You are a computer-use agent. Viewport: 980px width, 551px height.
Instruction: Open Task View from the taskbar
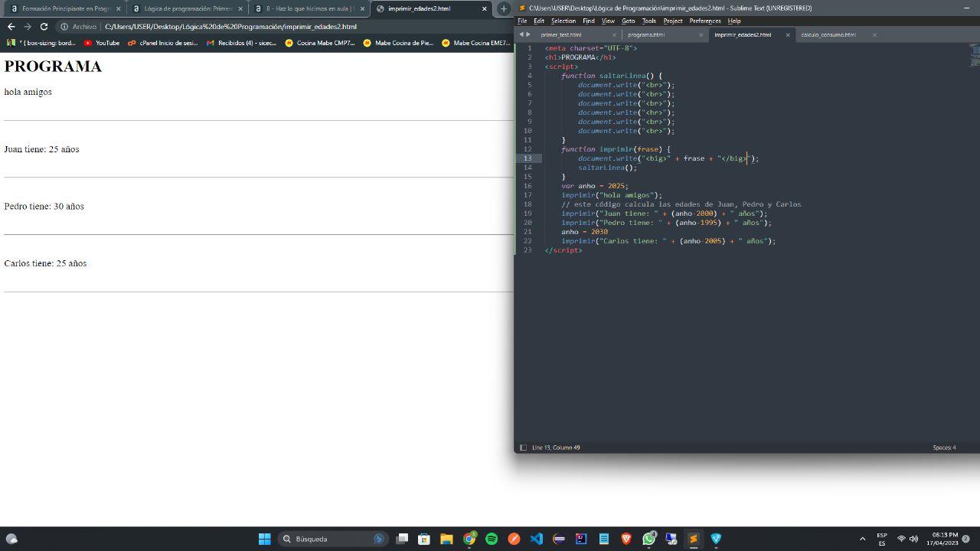click(x=402, y=539)
